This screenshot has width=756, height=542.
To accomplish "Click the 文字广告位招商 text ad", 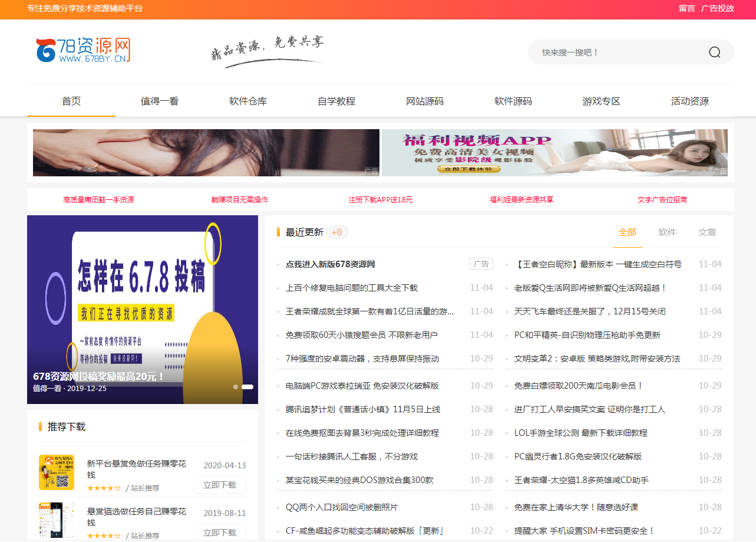I will 662,200.
